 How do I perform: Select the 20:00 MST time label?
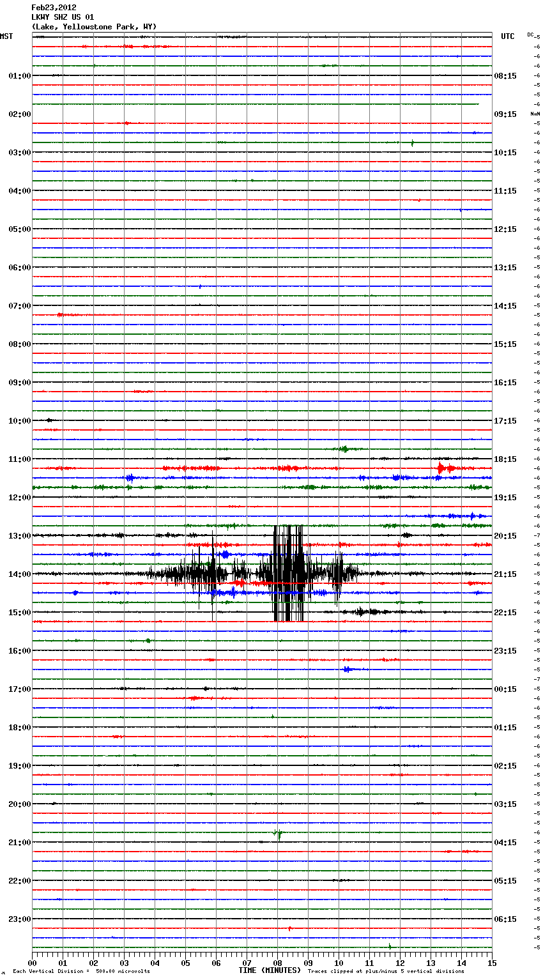[x=20, y=804]
